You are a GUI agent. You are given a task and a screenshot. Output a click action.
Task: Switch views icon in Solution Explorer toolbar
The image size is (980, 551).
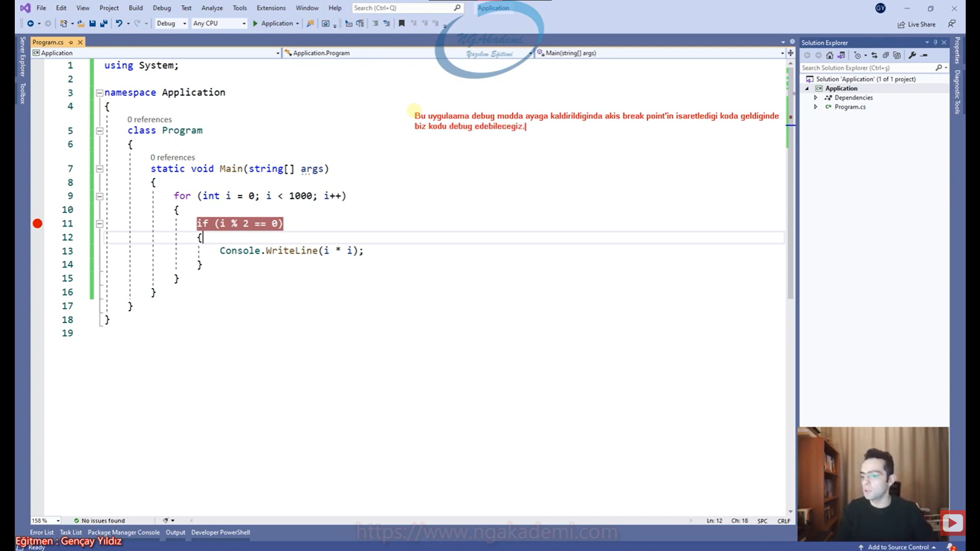841,55
